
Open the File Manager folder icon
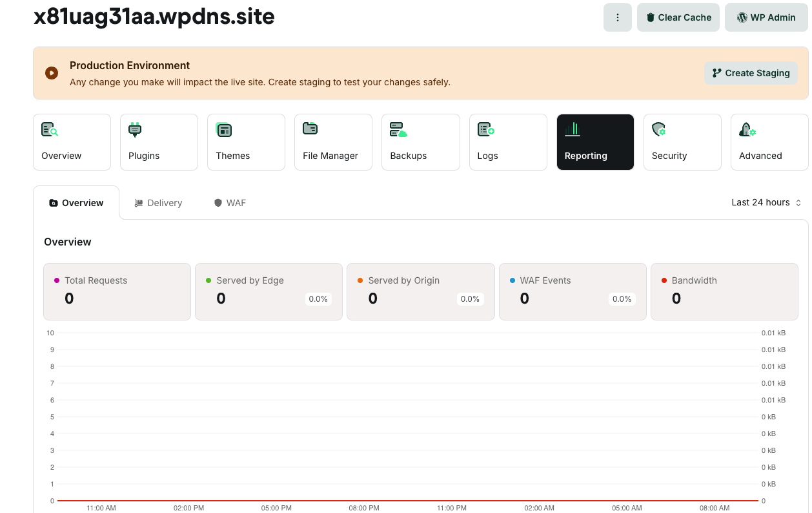(310, 129)
